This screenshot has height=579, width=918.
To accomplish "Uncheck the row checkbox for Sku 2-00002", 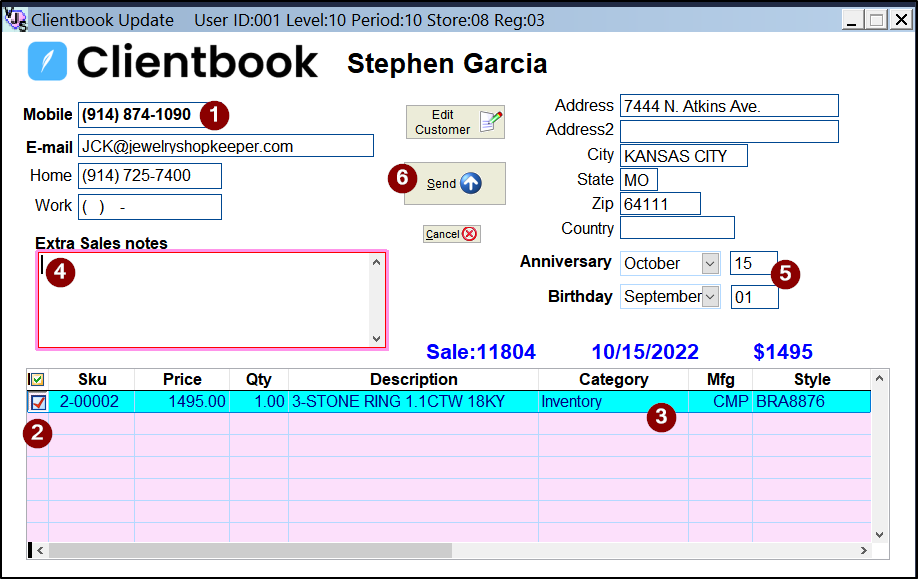I will click(x=38, y=402).
